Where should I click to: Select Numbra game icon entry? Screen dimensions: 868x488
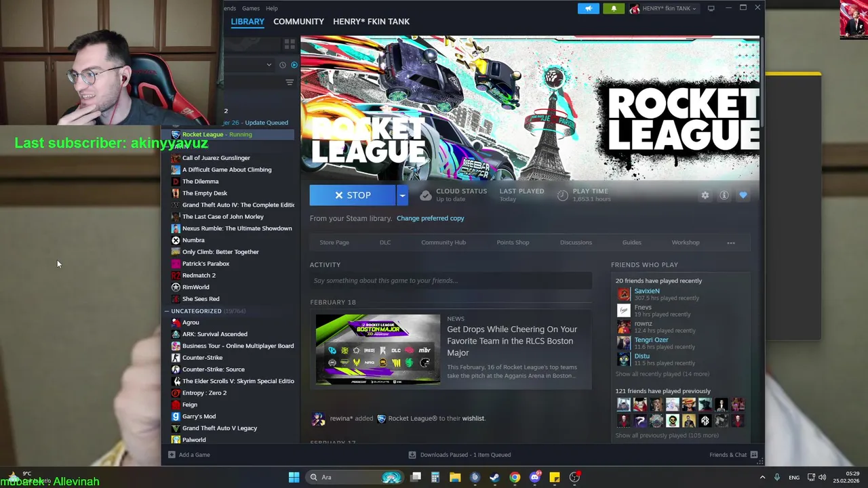point(176,240)
